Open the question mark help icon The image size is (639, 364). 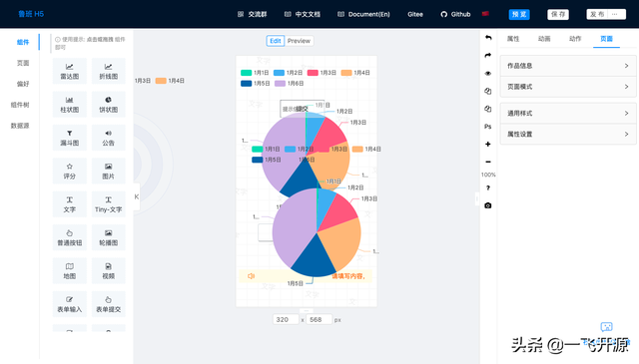click(488, 188)
